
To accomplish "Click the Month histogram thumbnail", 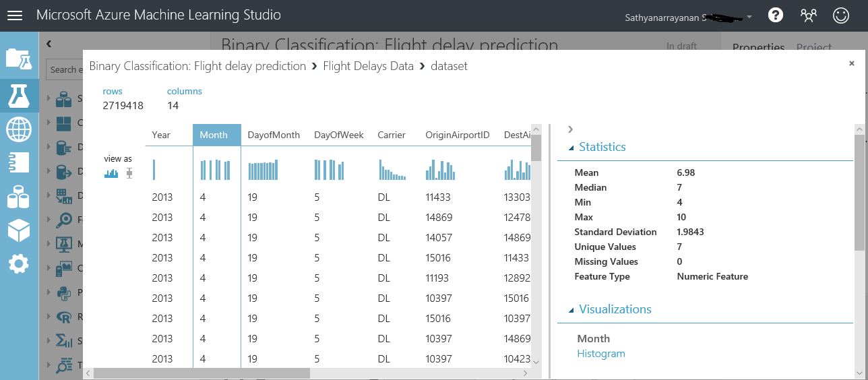I will pyautogui.click(x=216, y=170).
